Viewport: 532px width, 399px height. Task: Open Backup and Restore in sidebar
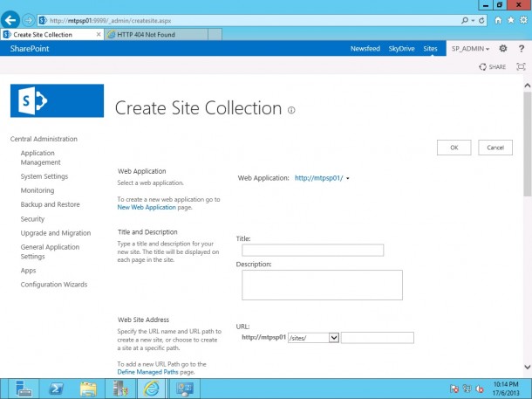(51, 204)
